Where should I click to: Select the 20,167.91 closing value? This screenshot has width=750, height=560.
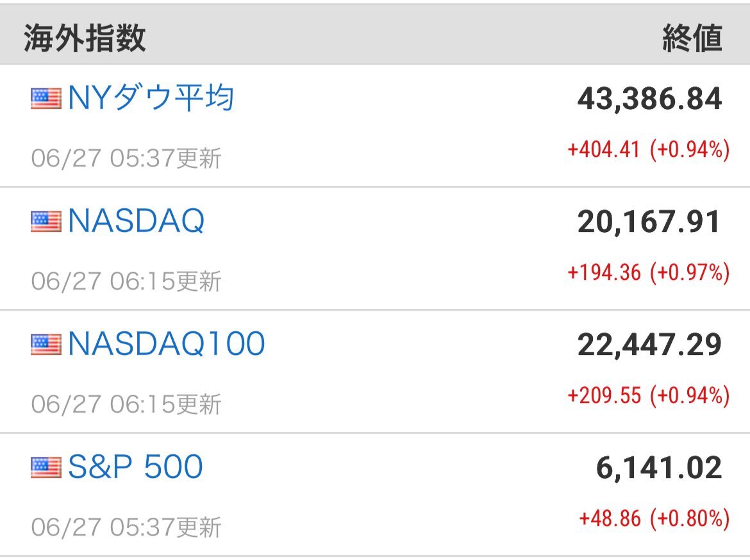coord(649,222)
